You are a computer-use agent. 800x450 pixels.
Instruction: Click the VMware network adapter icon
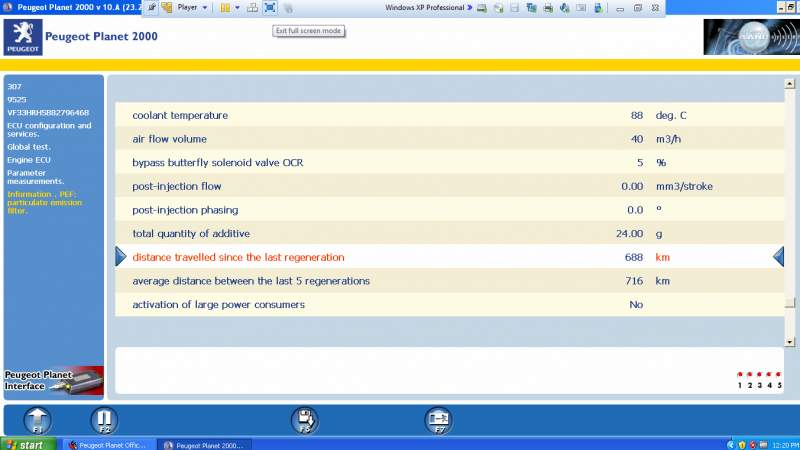tap(532, 8)
